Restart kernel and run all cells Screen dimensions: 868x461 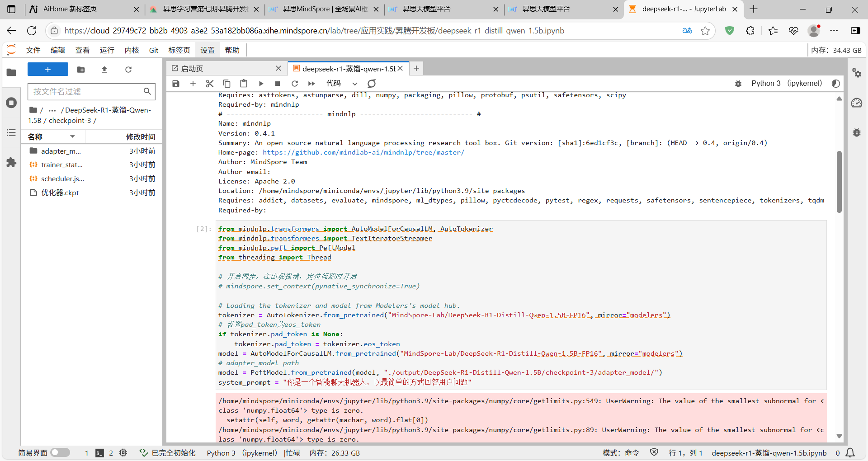point(311,84)
